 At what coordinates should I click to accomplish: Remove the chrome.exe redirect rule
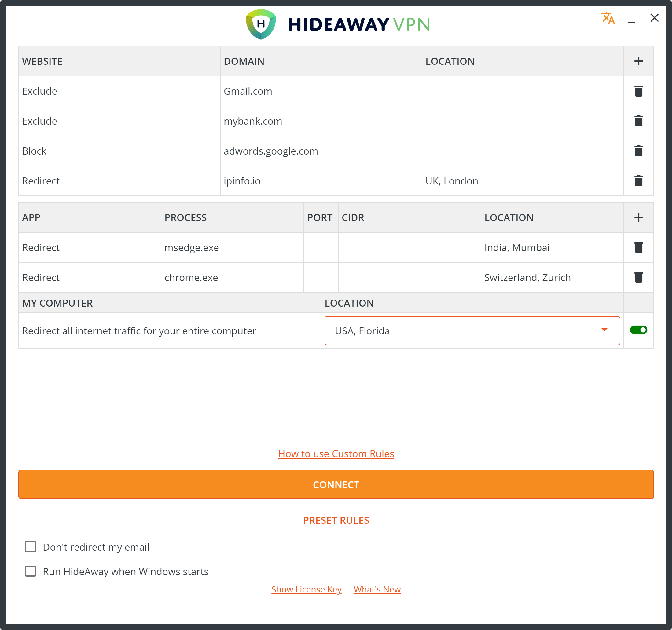tap(638, 277)
